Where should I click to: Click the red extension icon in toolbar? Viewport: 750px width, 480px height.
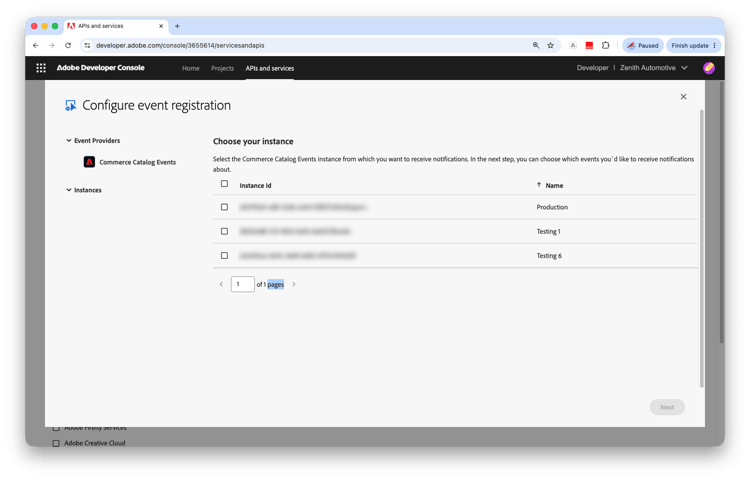pyautogui.click(x=589, y=45)
